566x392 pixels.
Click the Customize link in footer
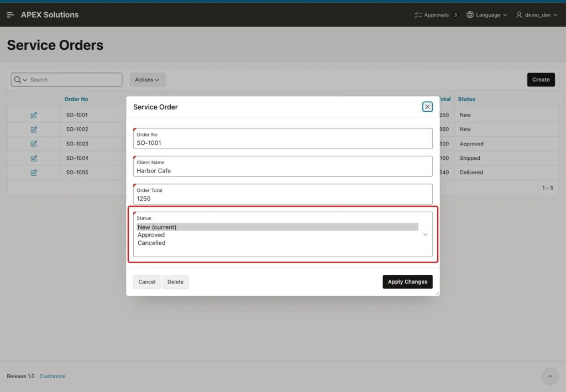pos(53,376)
